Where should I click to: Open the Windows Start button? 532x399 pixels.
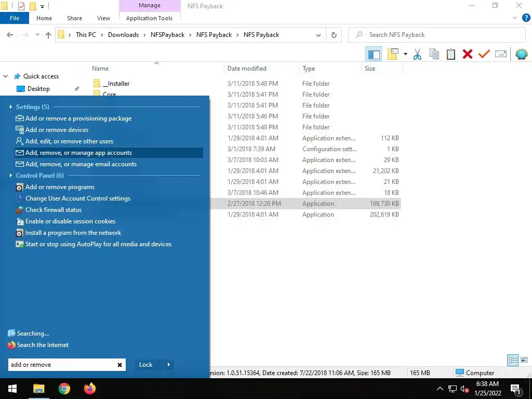[x=12, y=389]
